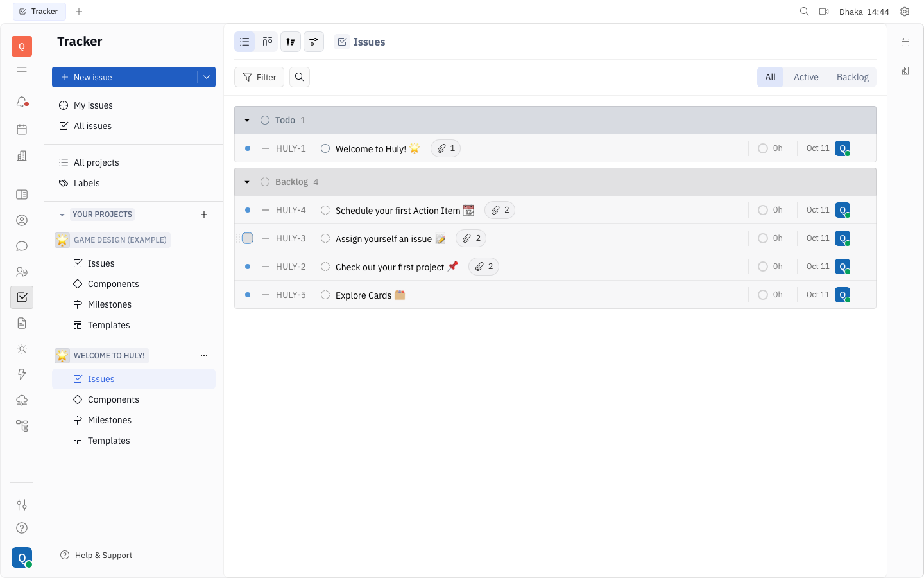Toggle status circle of Schedule your first Action Item
The width and height of the screenshot is (924, 578).
click(325, 210)
